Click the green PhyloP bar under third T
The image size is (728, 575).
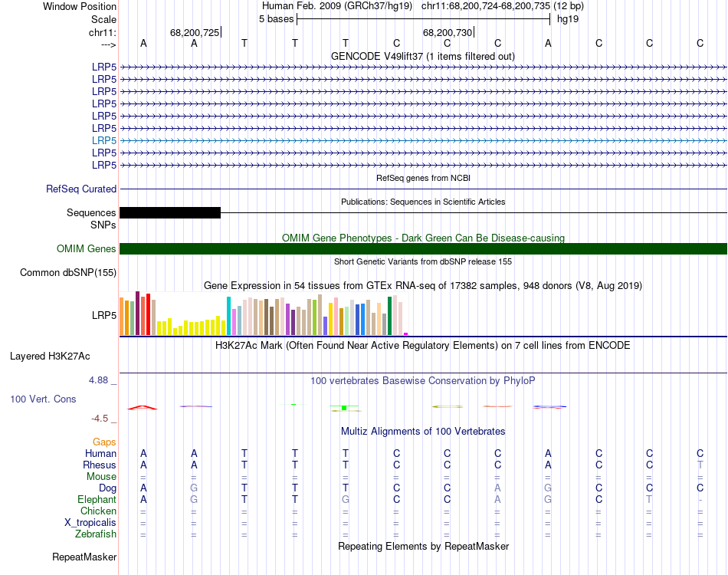pos(344,407)
